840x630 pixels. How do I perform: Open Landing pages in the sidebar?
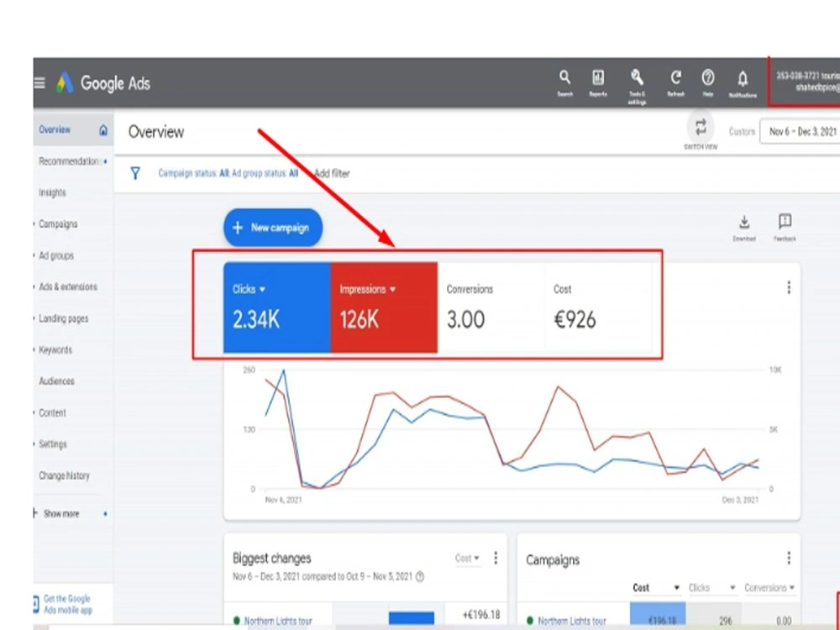63,318
